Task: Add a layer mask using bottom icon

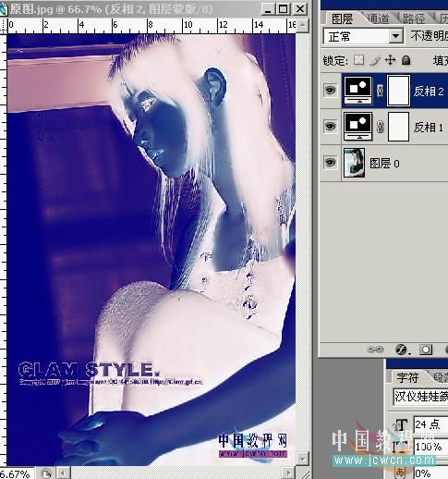Action: pos(426,350)
